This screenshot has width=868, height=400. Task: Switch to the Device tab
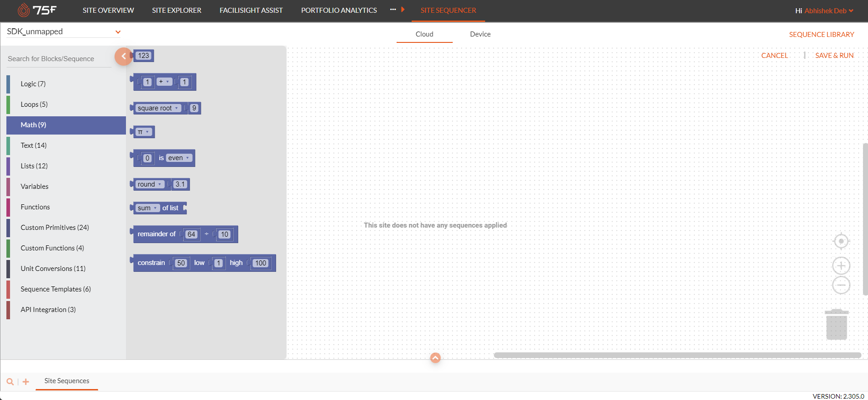tap(480, 34)
